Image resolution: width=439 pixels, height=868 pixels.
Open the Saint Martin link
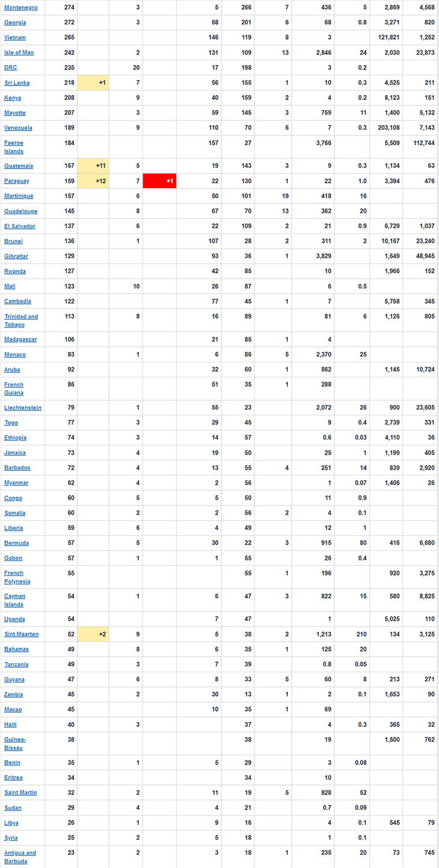click(x=20, y=792)
